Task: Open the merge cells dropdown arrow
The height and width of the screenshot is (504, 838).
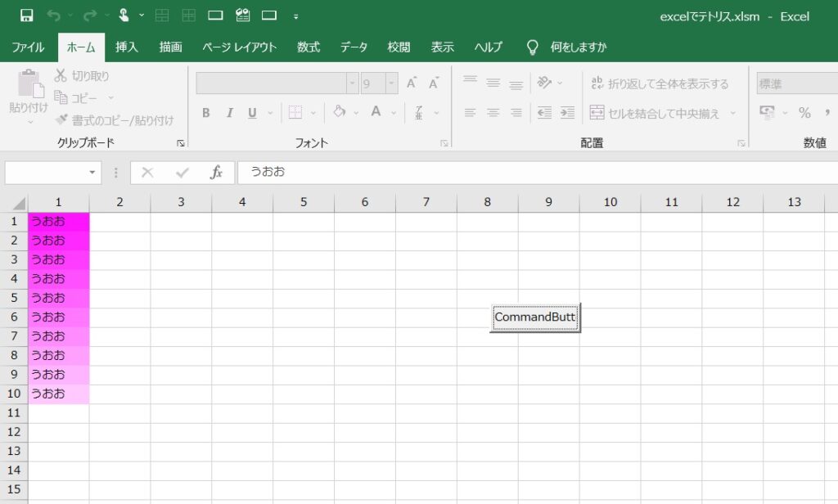Action: (x=732, y=113)
